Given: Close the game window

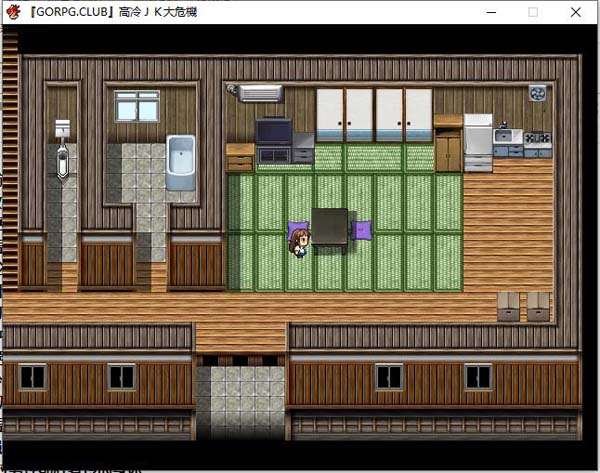Looking at the screenshot, I should tap(576, 12).
